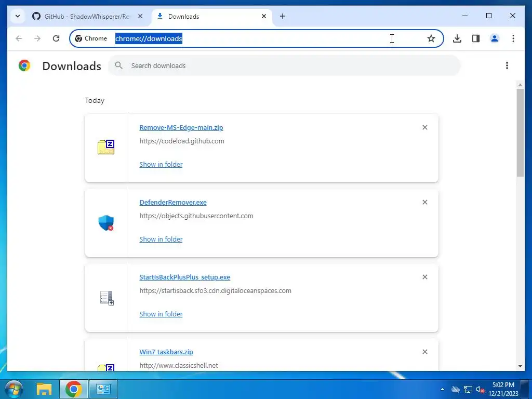Image resolution: width=532 pixels, height=399 pixels.
Task: Open StartIsBackPlusPlus_setup.exe file link
Action: (185, 277)
